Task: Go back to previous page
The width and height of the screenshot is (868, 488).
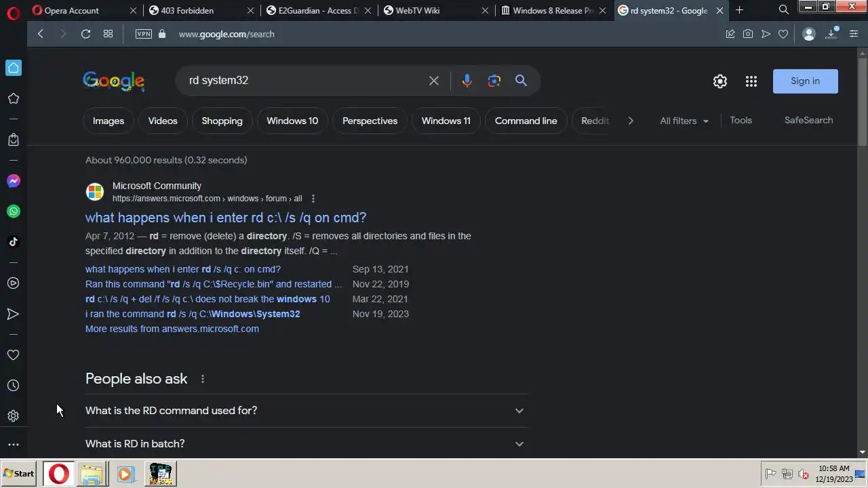Action: [41, 34]
